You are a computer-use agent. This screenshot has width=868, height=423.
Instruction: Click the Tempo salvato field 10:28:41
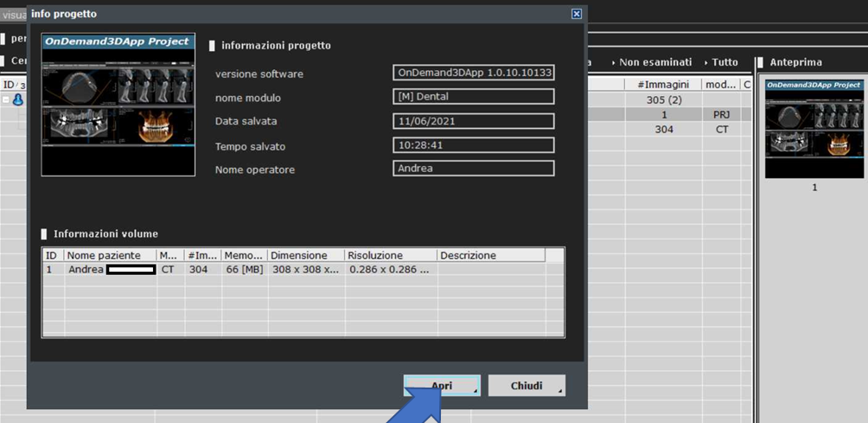(x=473, y=145)
